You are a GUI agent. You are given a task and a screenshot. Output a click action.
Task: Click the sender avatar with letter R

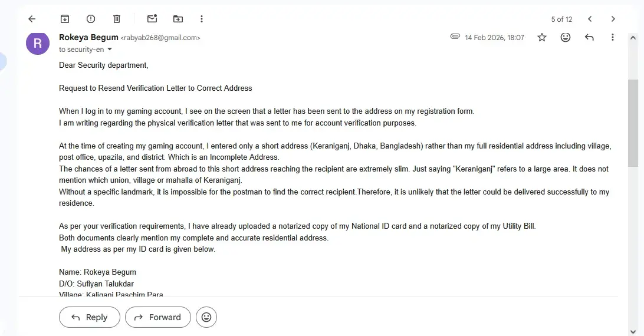tap(38, 43)
